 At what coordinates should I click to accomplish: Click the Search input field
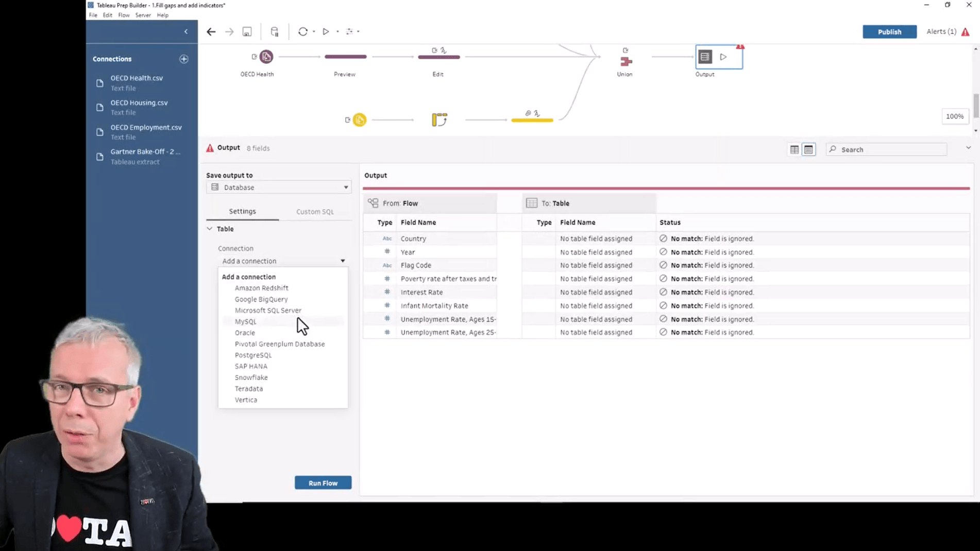pos(891,149)
